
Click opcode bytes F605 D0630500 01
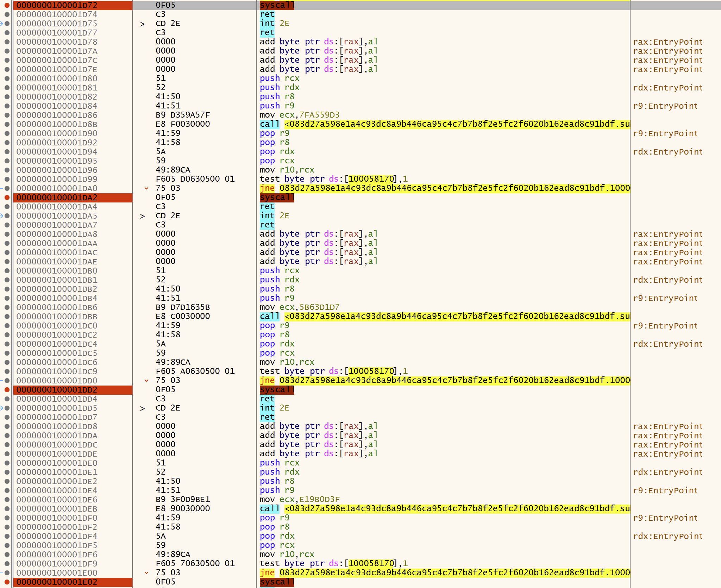tap(195, 179)
